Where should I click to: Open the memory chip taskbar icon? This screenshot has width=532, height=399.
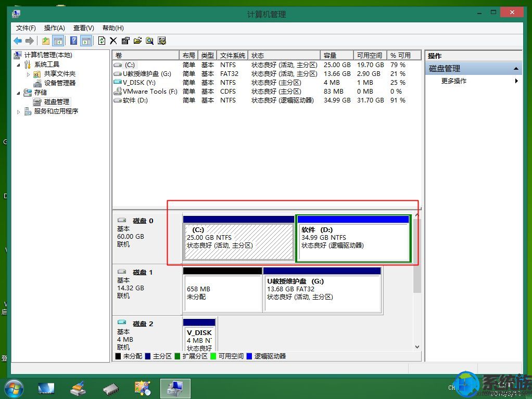(x=110, y=389)
